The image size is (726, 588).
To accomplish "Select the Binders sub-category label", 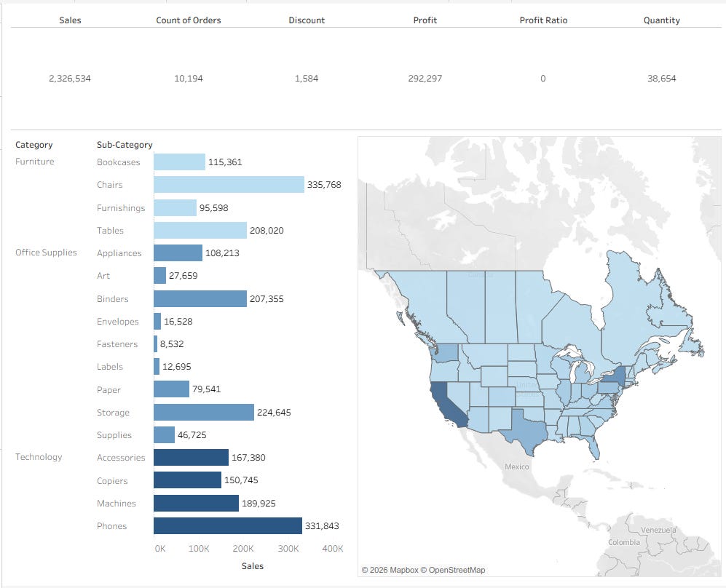I will pos(113,299).
